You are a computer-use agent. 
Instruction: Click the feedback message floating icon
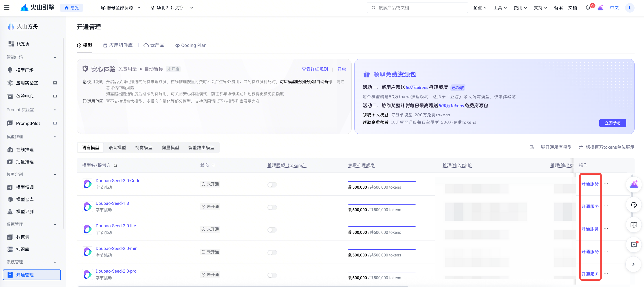[633, 245]
